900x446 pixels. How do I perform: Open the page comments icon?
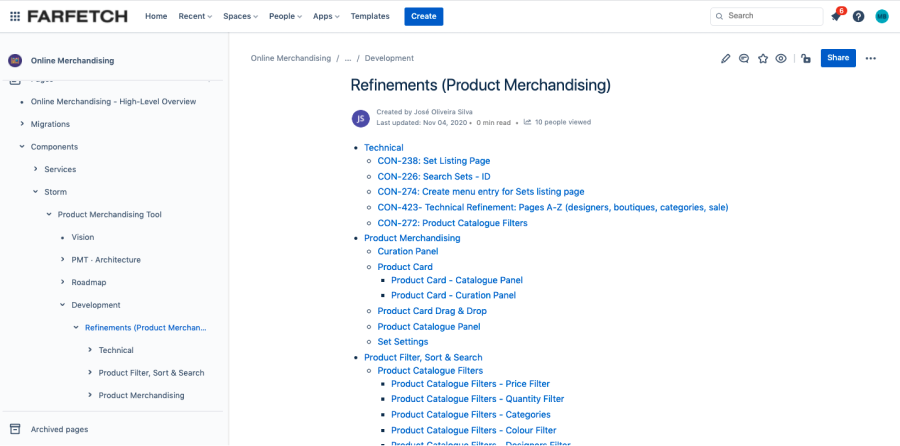click(x=744, y=58)
